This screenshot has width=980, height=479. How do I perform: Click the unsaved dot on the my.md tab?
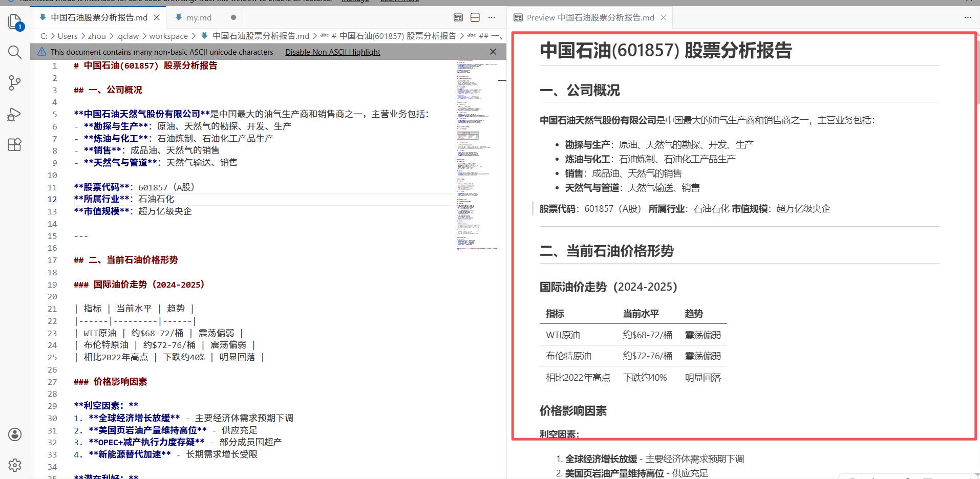point(233,17)
